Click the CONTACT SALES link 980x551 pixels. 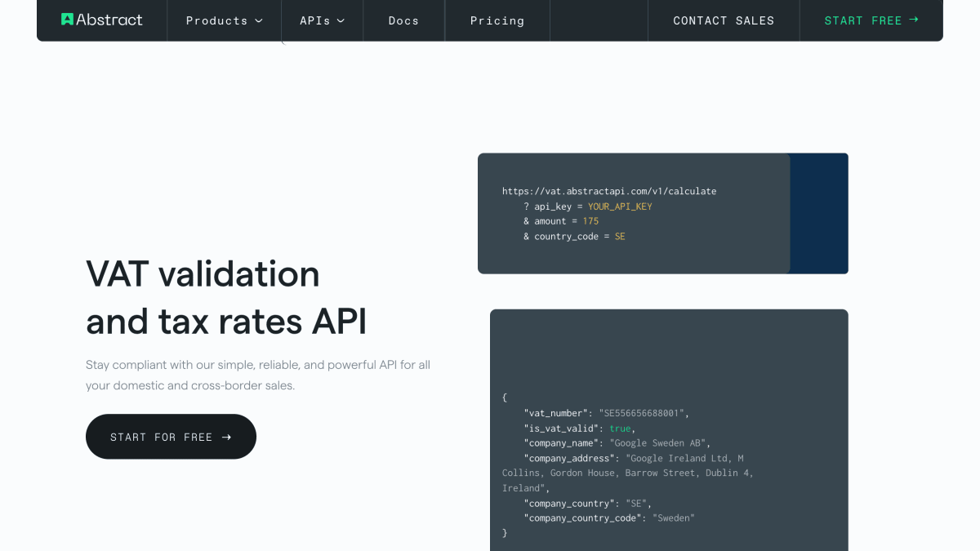724,20
